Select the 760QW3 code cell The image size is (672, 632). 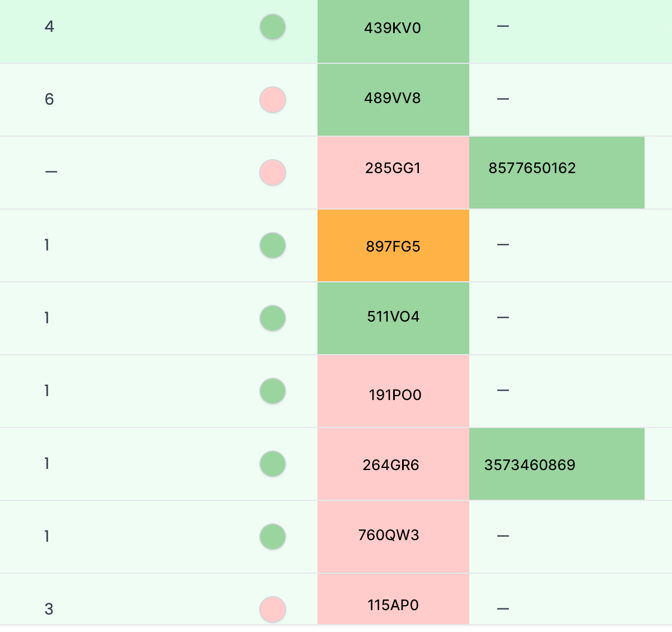[x=393, y=537]
